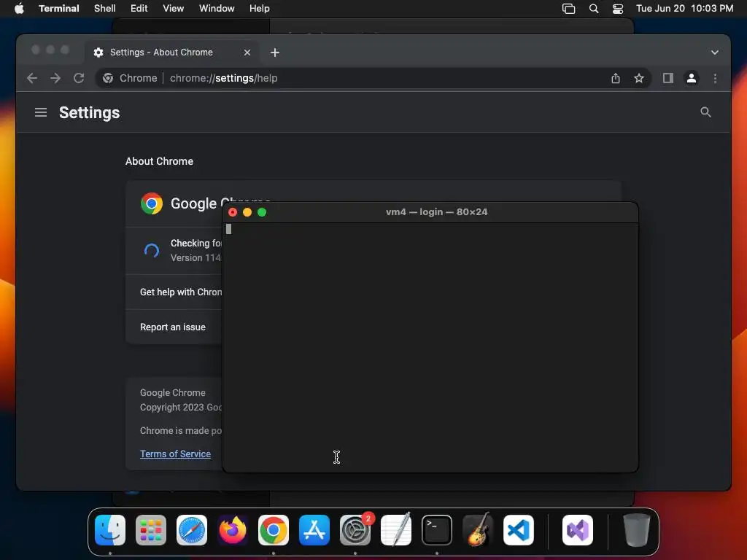Go back in the Chrome window
Viewport: 747px width, 560px height.
[x=32, y=78]
